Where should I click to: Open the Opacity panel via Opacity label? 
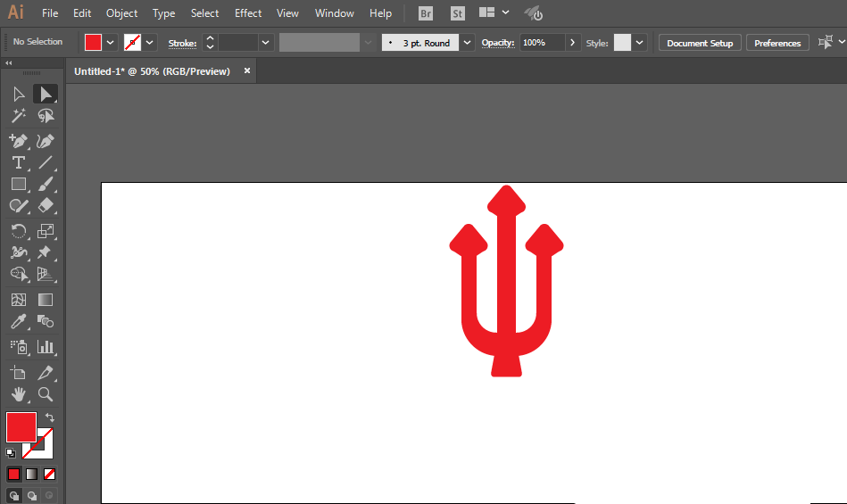pos(497,43)
